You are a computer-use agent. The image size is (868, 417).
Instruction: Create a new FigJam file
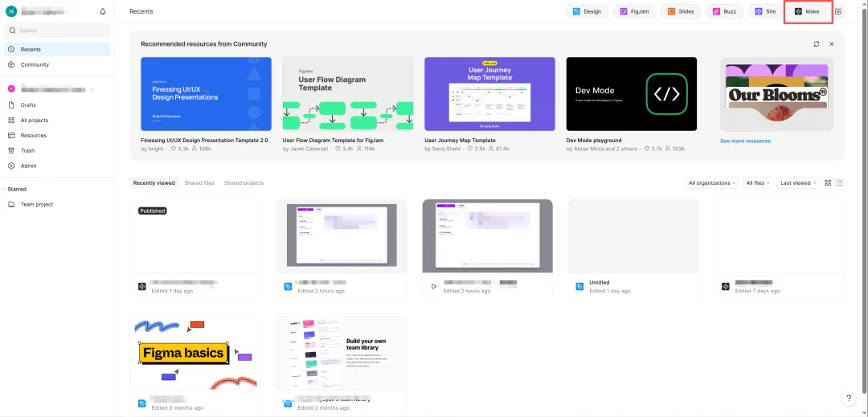coord(634,11)
